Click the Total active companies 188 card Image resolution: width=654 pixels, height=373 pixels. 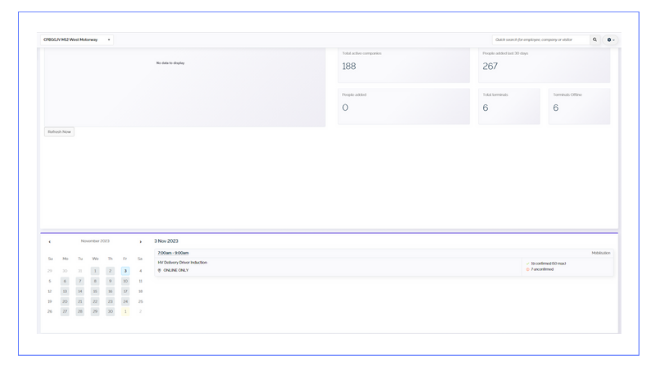coord(404,66)
